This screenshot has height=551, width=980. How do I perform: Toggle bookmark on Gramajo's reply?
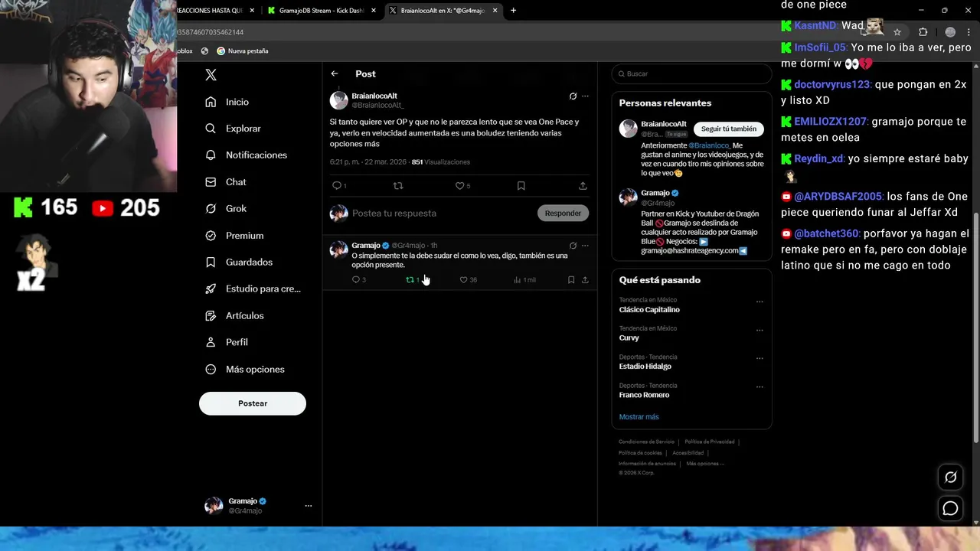pos(571,280)
